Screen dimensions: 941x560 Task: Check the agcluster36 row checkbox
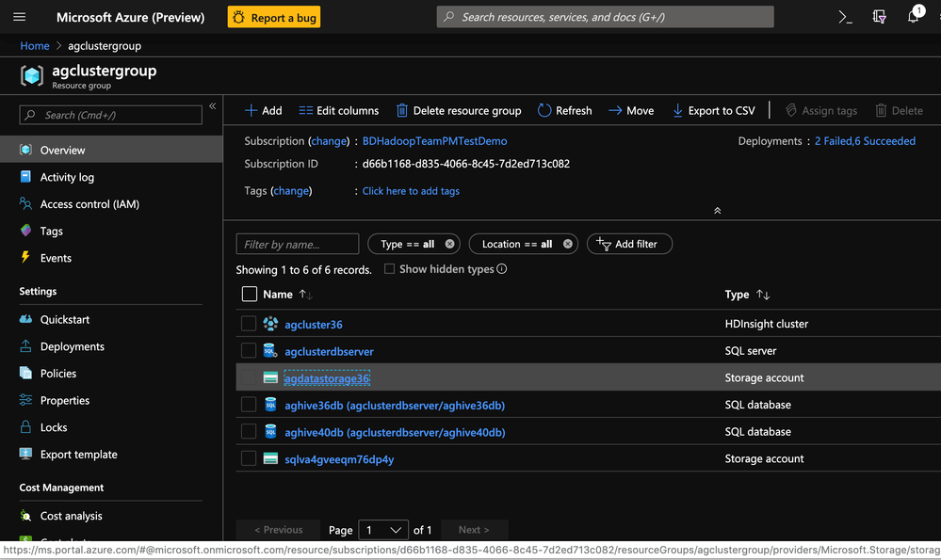[249, 324]
